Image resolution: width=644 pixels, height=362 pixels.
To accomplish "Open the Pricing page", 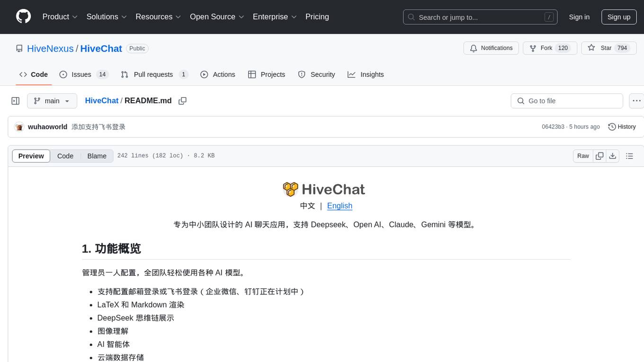I will tap(317, 17).
